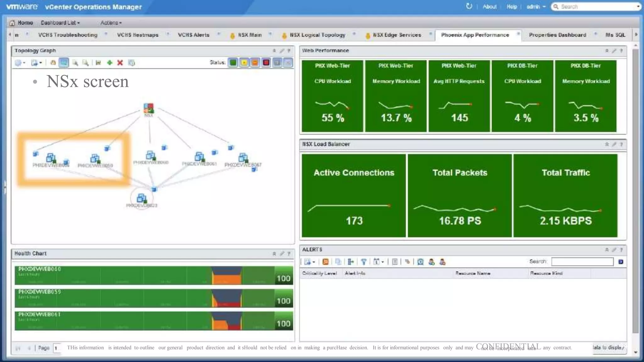
Task: Click the About link in header
Action: 489,7
